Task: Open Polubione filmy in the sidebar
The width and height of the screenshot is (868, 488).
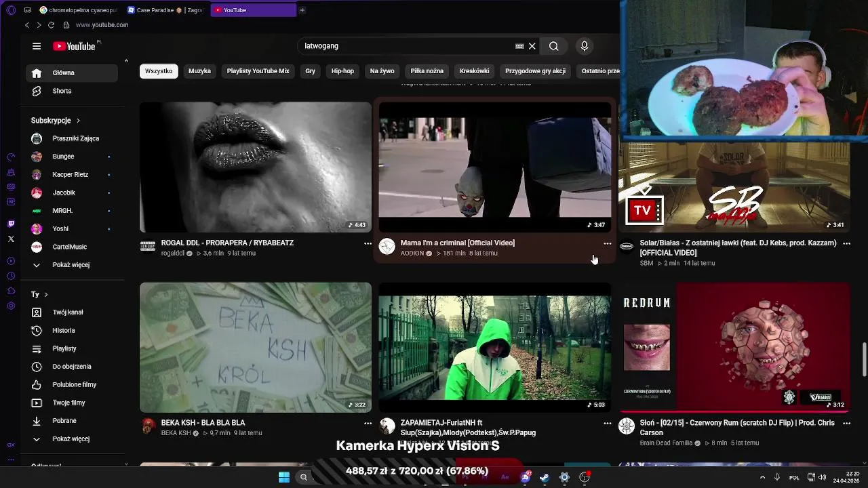Action: pyautogui.click(x=72, y=385)
